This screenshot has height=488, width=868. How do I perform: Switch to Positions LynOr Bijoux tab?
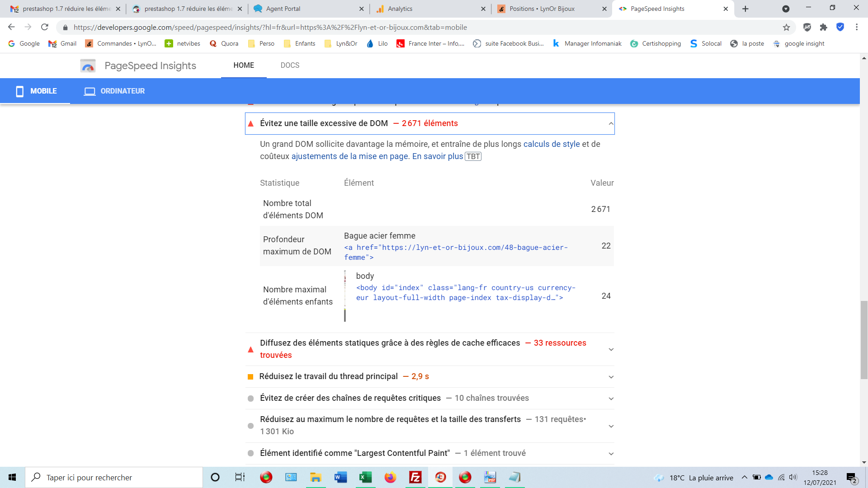pos(551,9)
